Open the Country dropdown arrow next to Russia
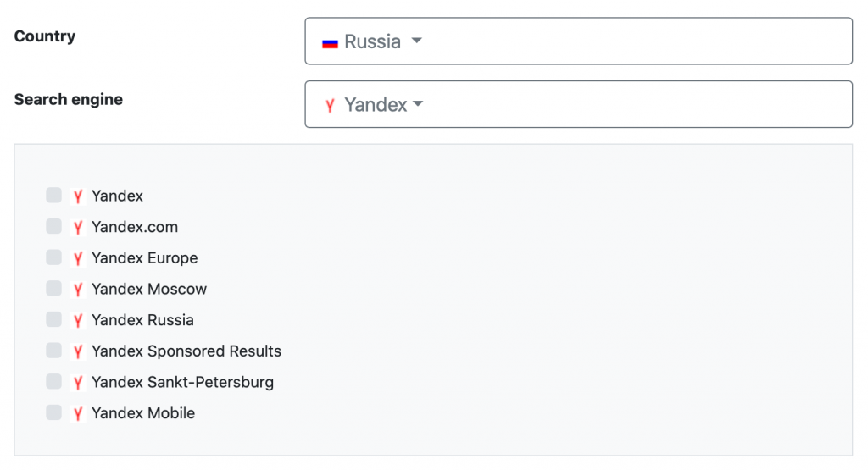The width and height of the screenshot is (868, 470). coord(417,41)
